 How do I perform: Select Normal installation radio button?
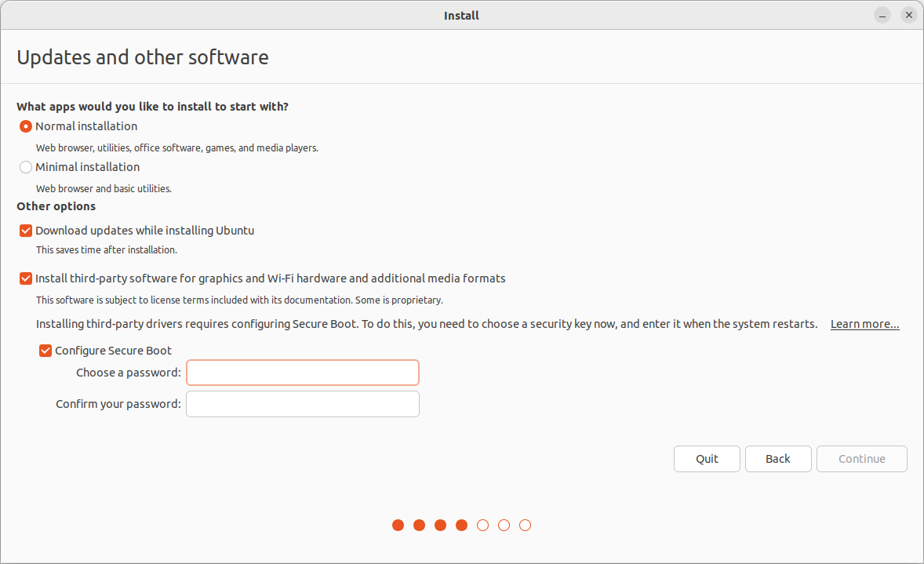(x=26, y=126)
